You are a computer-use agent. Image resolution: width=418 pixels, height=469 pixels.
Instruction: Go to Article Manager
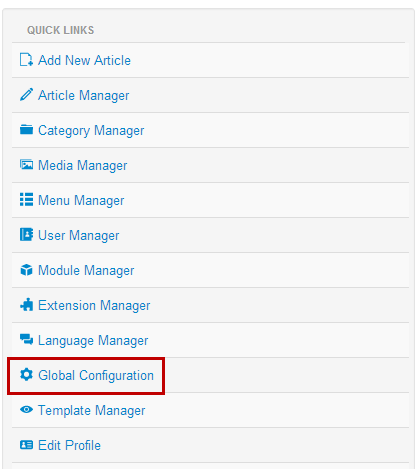[83, 96]
